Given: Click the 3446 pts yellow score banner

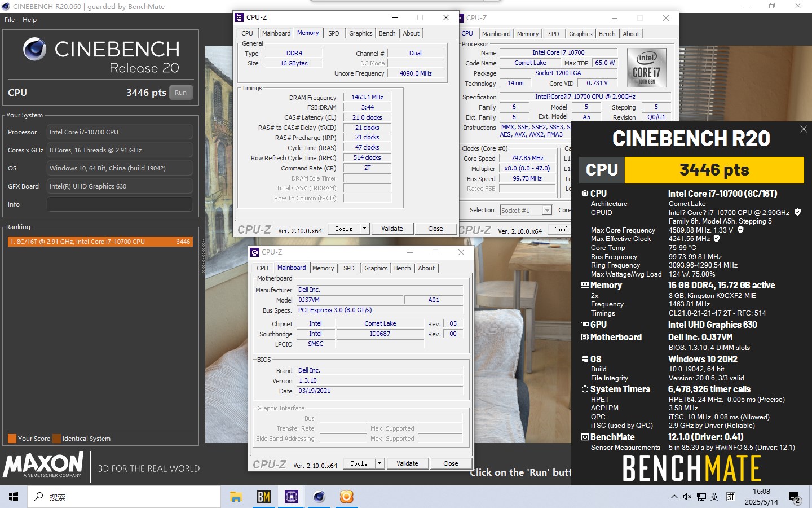Looking at the screenshot, I should coord(714,170).
